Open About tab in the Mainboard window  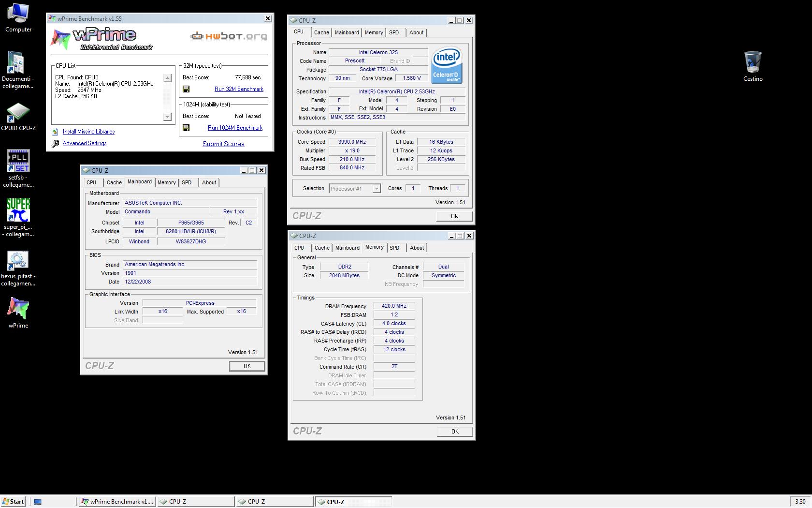(x=209, y=182)
